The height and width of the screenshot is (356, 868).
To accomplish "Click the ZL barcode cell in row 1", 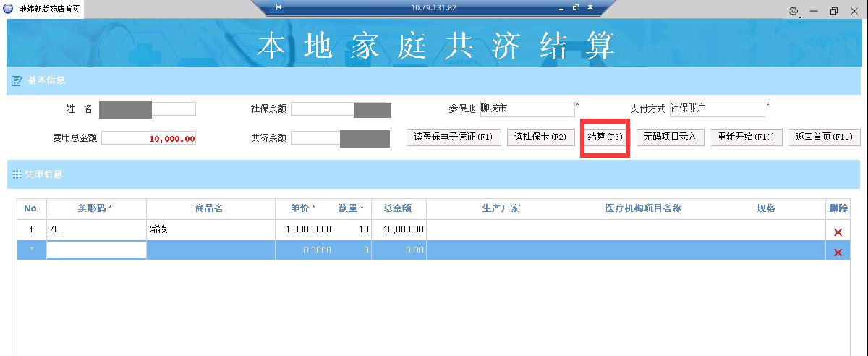I will click(96, 229).
